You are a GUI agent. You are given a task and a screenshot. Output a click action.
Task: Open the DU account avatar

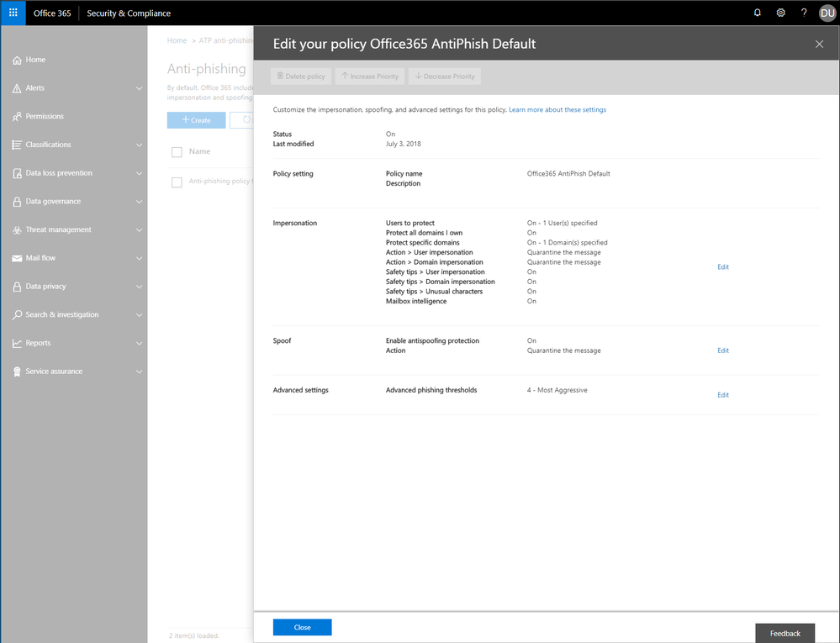tap(827, 13)
